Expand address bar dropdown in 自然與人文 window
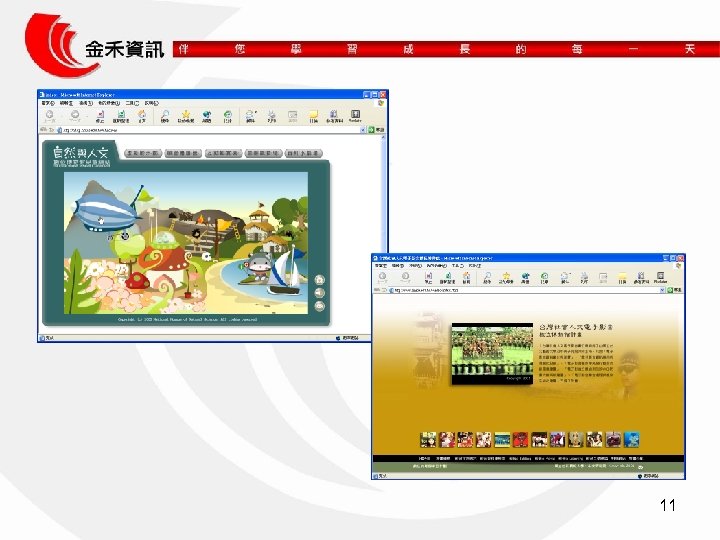The width and height of the screenshot is (720, 540). (363, 130)
